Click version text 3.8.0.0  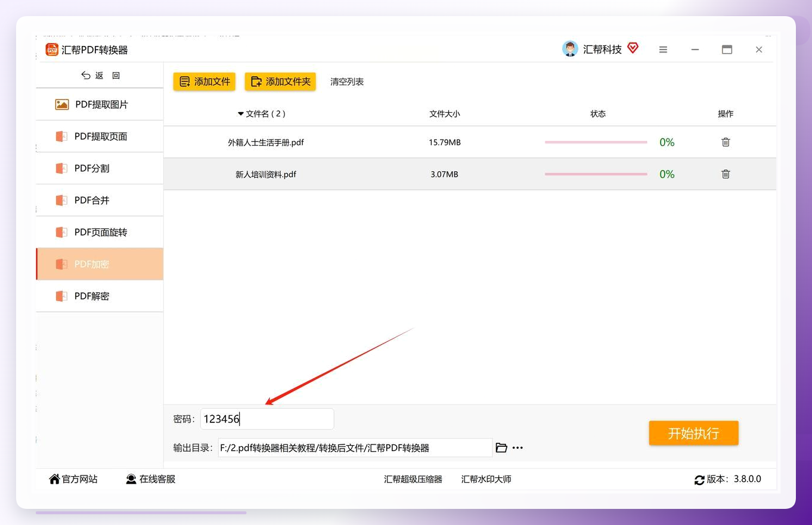pyautogui.click(x=747, y=479)
